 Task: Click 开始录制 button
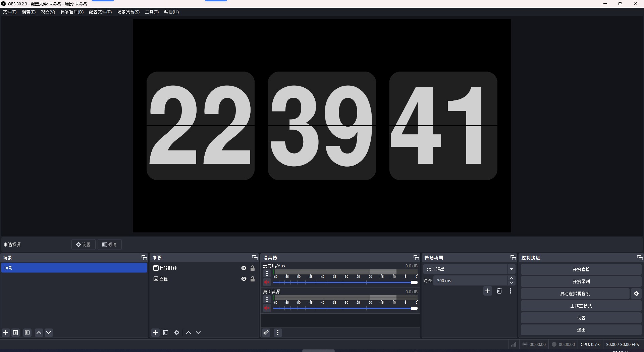[x=581, y=281]
